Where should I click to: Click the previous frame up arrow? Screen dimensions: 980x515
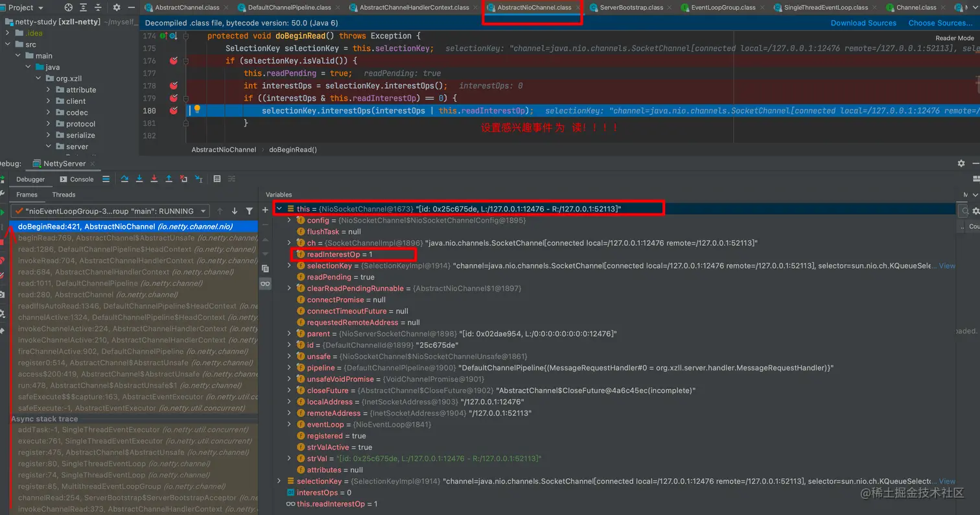click(x=220, y=211)
